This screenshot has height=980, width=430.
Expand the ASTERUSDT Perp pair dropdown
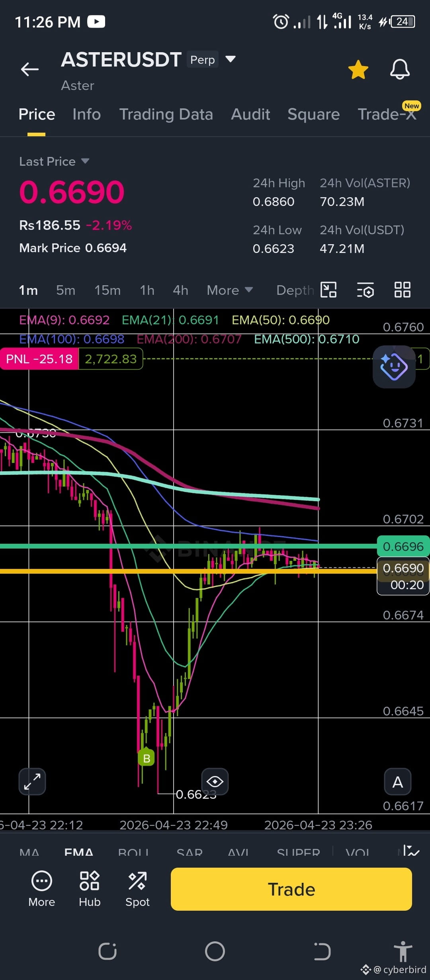click(x=230, y=59)
